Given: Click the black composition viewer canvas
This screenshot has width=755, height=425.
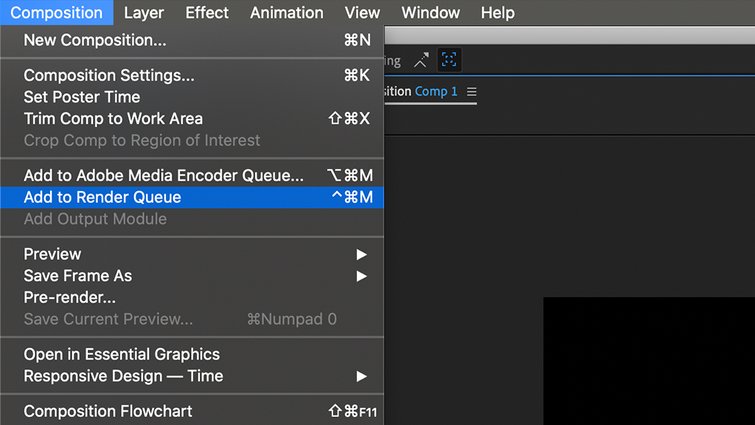Looking at the screenshot, I should click(x=649, y=361).
